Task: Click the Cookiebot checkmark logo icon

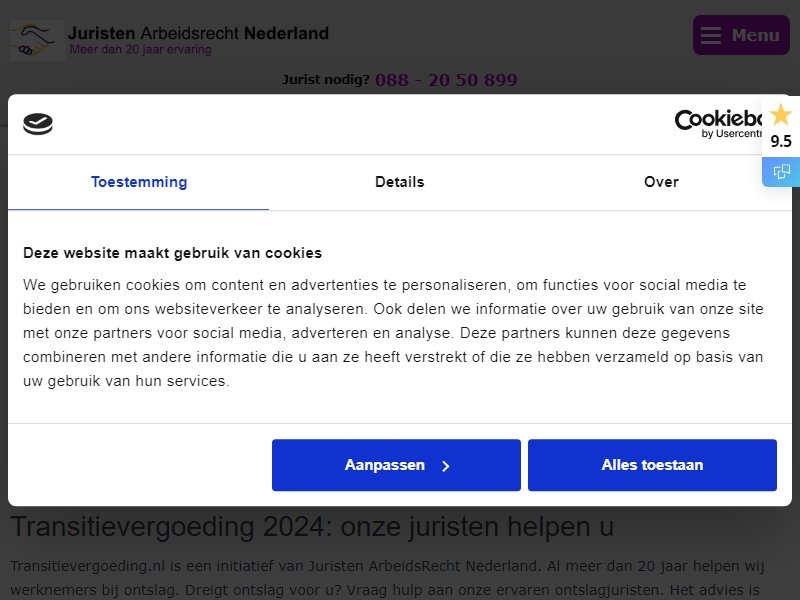Action: click(38, 124)
